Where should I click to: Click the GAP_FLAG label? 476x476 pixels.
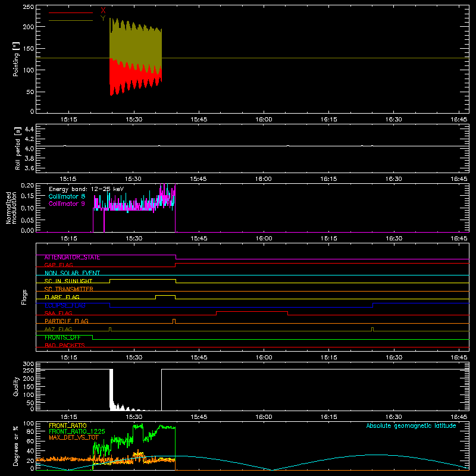coord(58,265)
